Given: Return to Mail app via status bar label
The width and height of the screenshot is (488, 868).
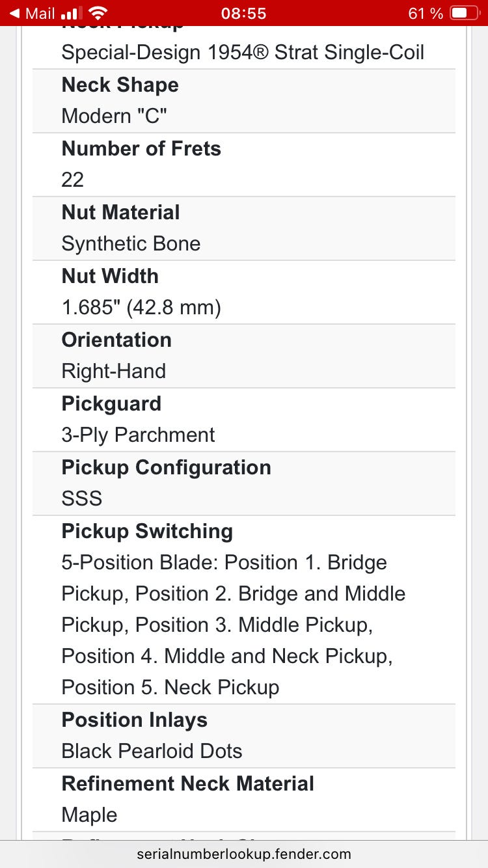Looking at the screenshot, I should coord(40,13).
